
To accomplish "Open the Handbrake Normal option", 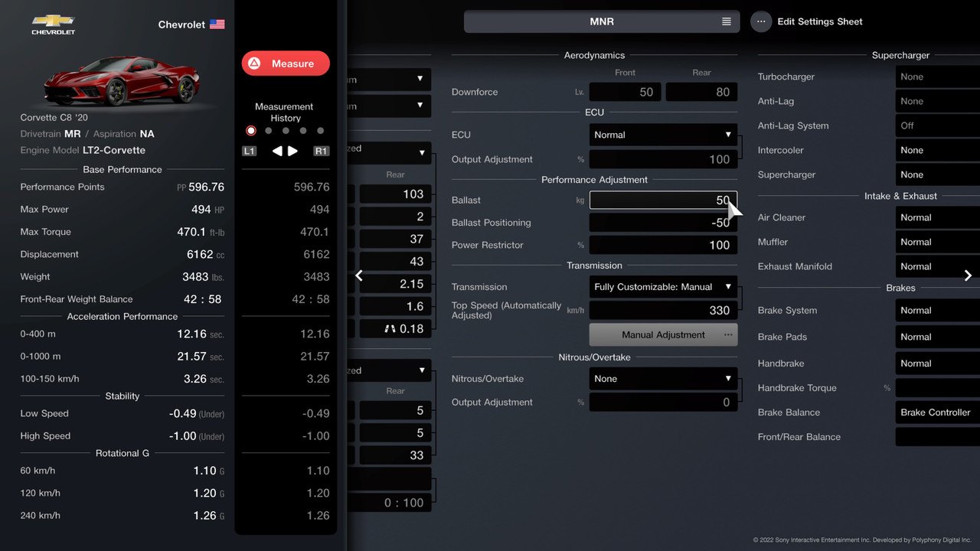I will 938,364.
